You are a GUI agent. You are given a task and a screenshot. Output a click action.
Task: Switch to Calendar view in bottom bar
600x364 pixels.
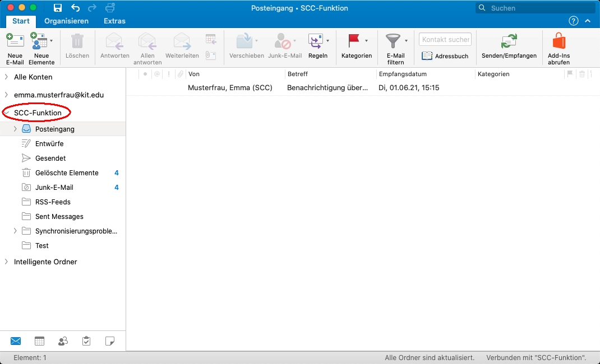pyautogui.click(x=39, y=341)
